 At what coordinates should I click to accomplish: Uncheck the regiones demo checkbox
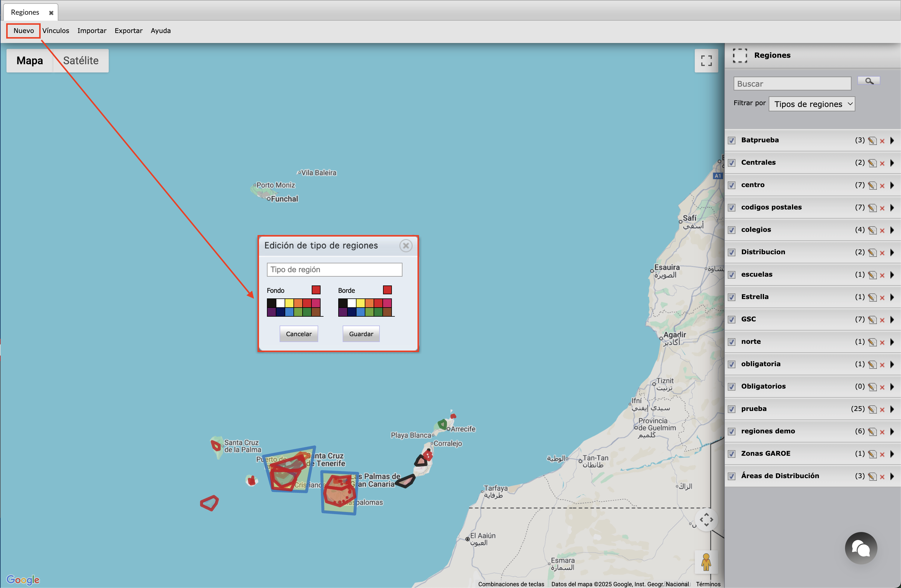pyautogui.click(x=732, y=431)
